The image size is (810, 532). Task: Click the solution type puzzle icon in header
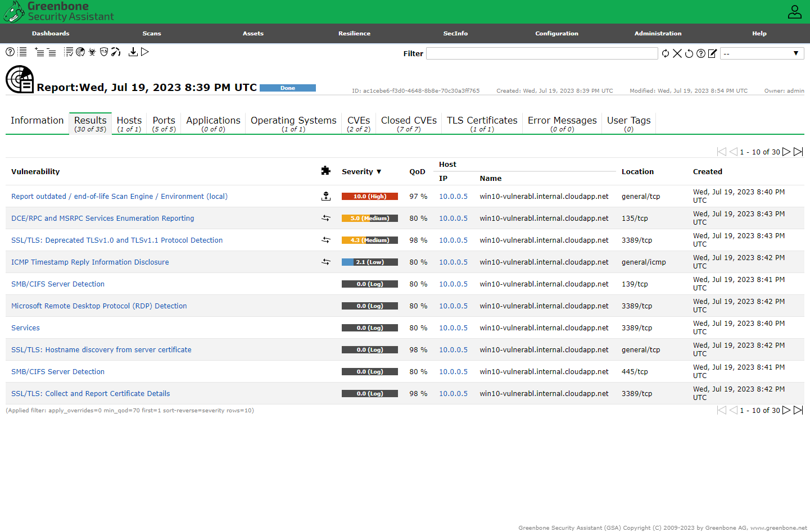[325, 170]
